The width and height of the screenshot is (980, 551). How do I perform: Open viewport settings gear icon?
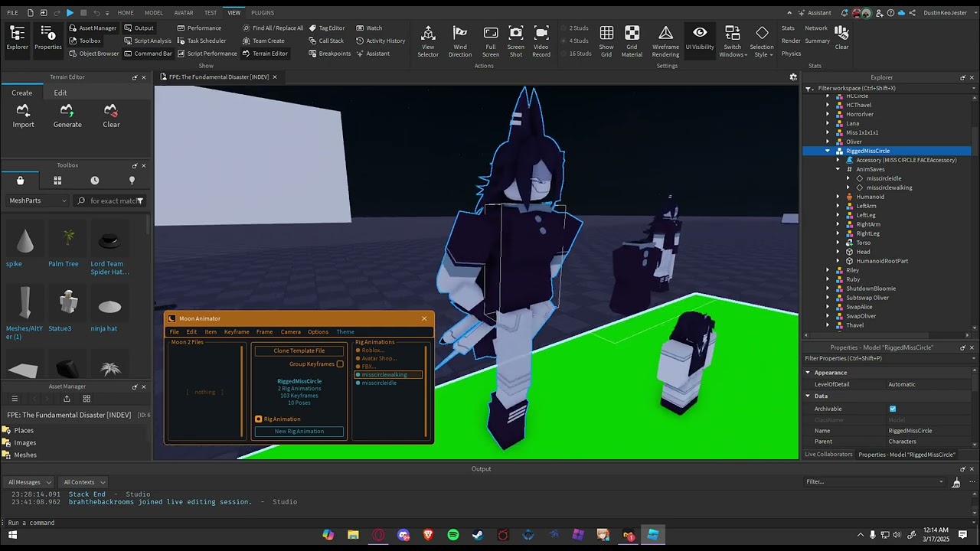coord(793,77)
